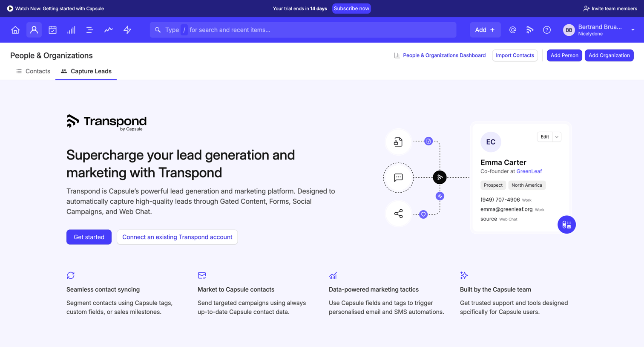Viewport: 644px width, 347px height.
Task: Open the People & Organizations nav icon
Action: pos(34,30)
